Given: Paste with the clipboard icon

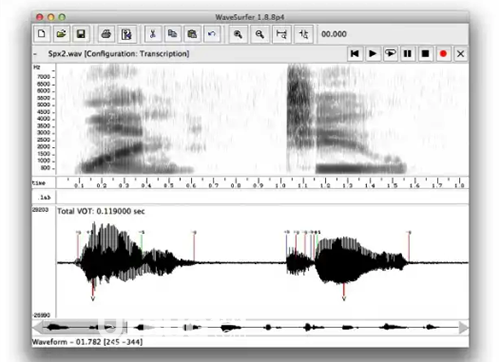Looking at the screenshot, I should pos(192,34).
